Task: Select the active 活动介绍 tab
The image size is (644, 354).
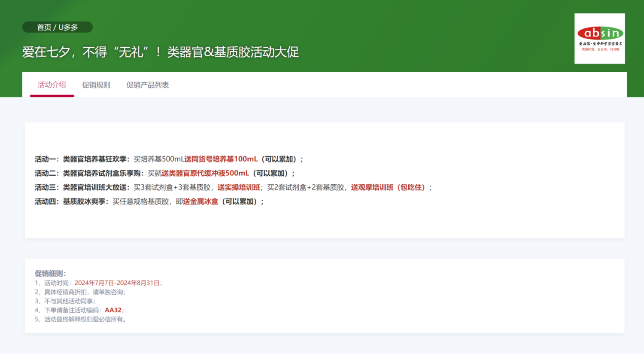Action: (x=52, y=85)
